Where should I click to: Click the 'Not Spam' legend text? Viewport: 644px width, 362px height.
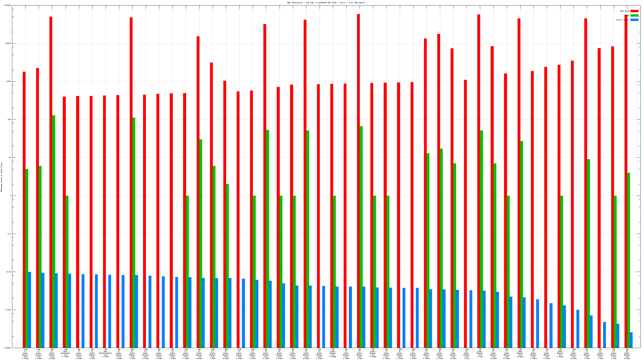(625, 11)
